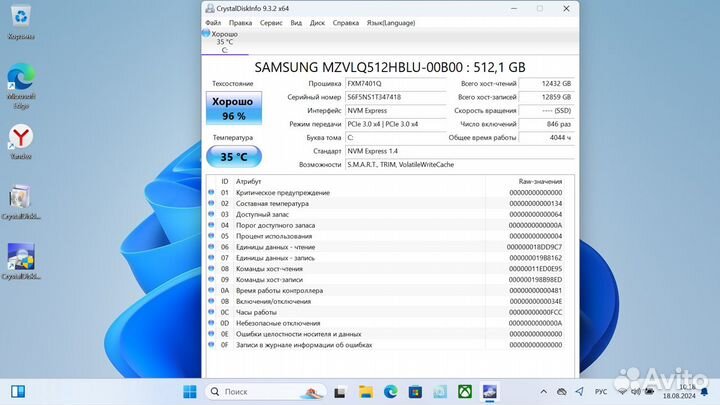This screenshot has width=720, height=405.
Task: Select the Yandex browser desktop shortcut
Action: (21, 142)
